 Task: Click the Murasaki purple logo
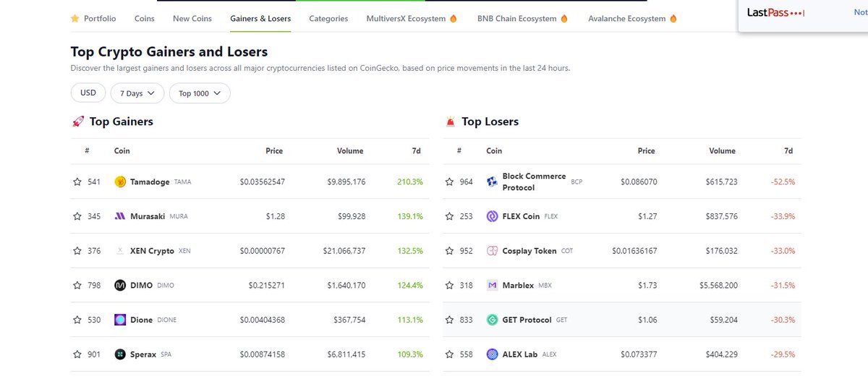point(120,216)
